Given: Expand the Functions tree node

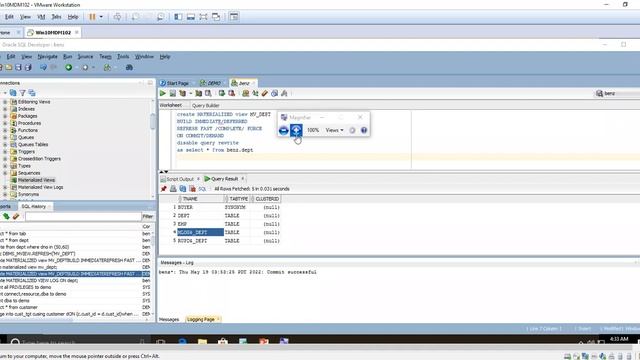Looking at the screenshot, I should pos(5,130).
